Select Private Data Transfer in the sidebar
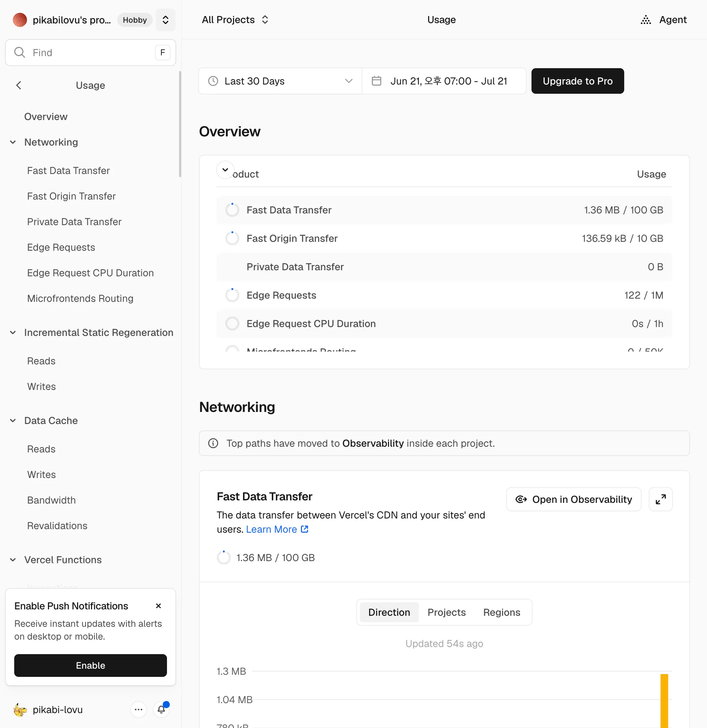The width and height of the screenshot is (707, 728). pos(74,222)
